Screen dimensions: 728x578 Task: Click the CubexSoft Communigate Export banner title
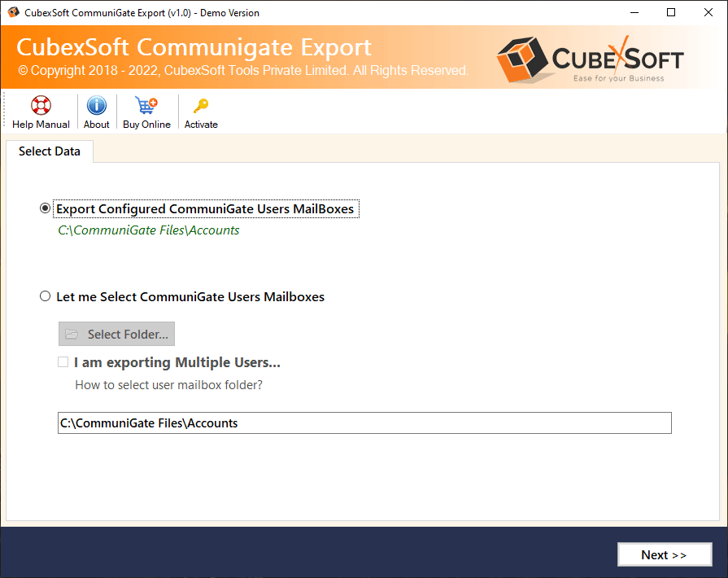tap(194, 47)
